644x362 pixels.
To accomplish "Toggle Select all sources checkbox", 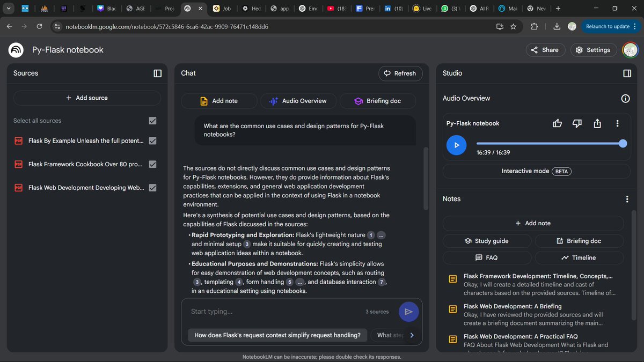I will coord(152,121).
